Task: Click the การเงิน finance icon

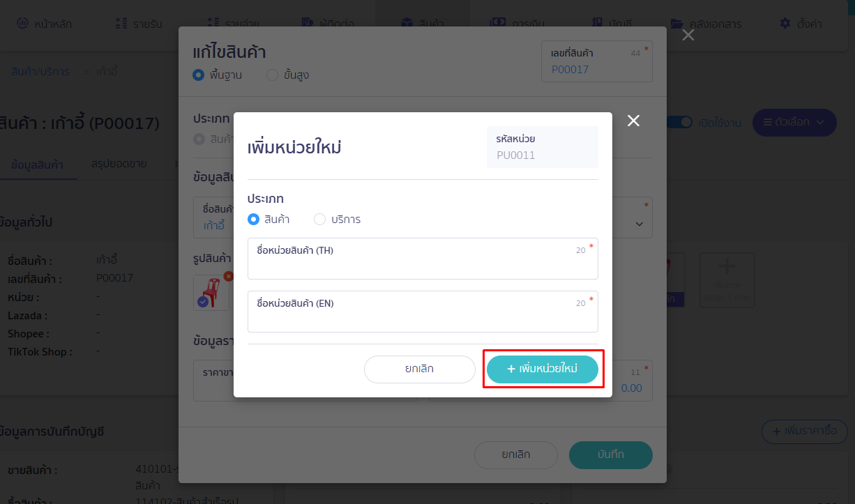Action: coord(497,22)
